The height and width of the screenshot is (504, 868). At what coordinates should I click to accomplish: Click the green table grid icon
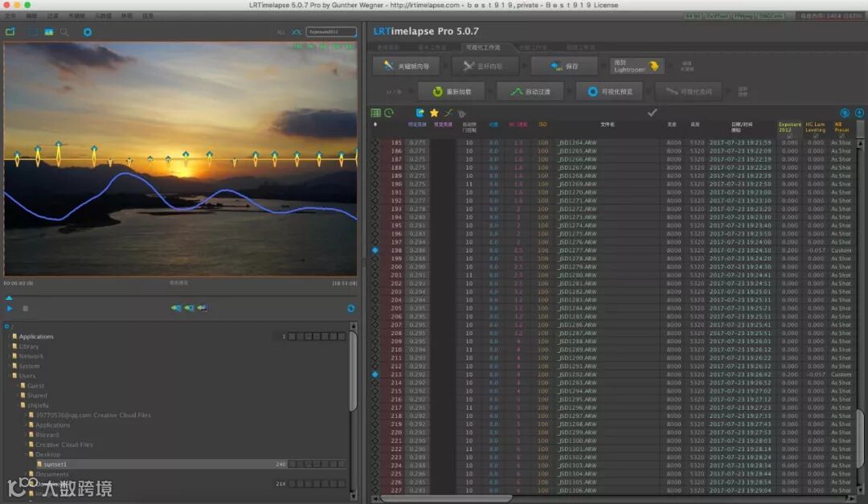[375, 113]
